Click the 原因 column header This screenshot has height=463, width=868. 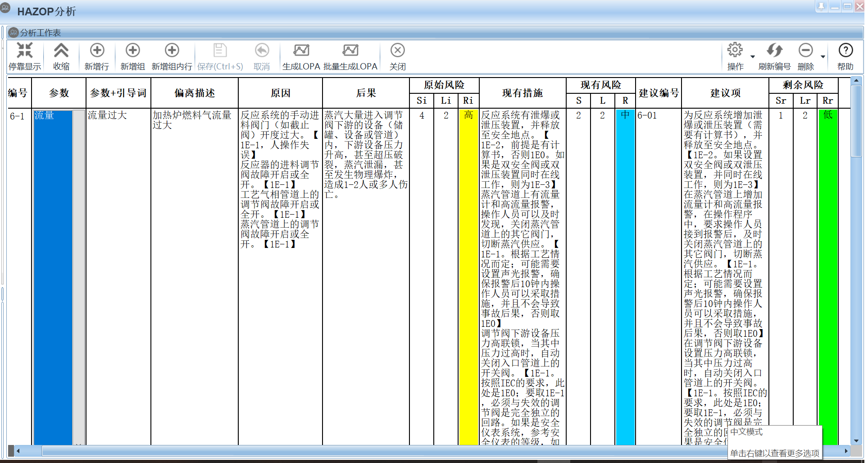pos(280,93)
